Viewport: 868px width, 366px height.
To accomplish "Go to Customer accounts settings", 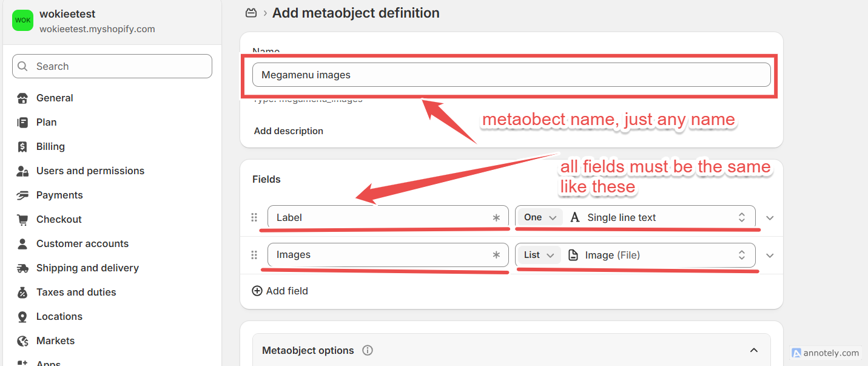I will point(82,244).
